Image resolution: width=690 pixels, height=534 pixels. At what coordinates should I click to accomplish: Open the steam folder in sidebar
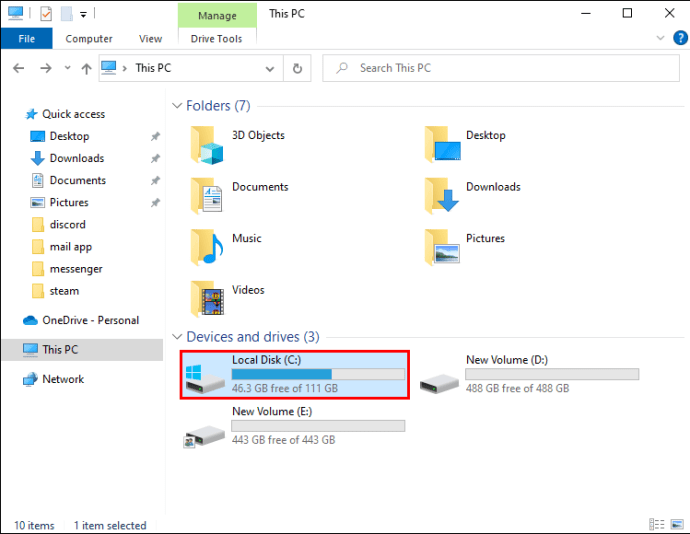(64, 291)
